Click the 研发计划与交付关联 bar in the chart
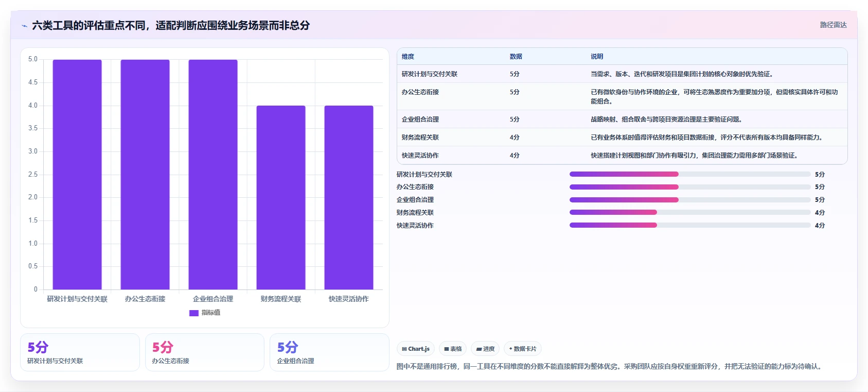The height and width of the screenshot is (392, 868). coord(77,175)
